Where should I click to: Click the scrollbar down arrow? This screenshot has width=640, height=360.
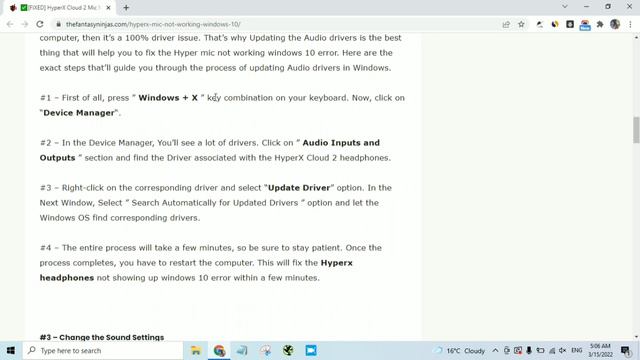pos(636,337)
